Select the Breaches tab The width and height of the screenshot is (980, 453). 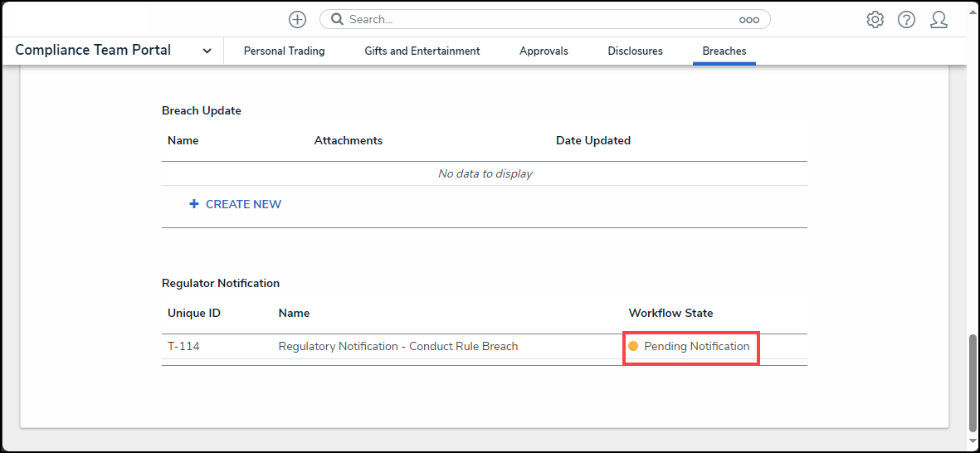(x=724, y=51)
